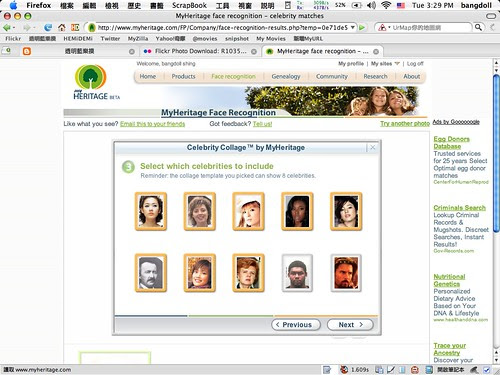The height and width of the screenshot is (375, 500).
Task: Close the MyHeritage face recognition tab
Action: click(x=376, y=52)
